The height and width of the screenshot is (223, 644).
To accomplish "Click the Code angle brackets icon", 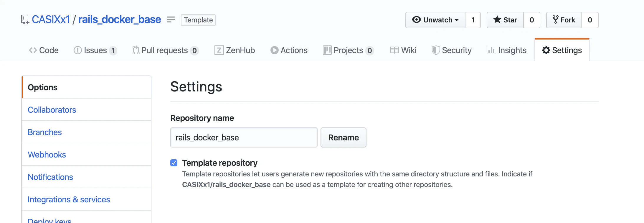I will click(33, 50).
